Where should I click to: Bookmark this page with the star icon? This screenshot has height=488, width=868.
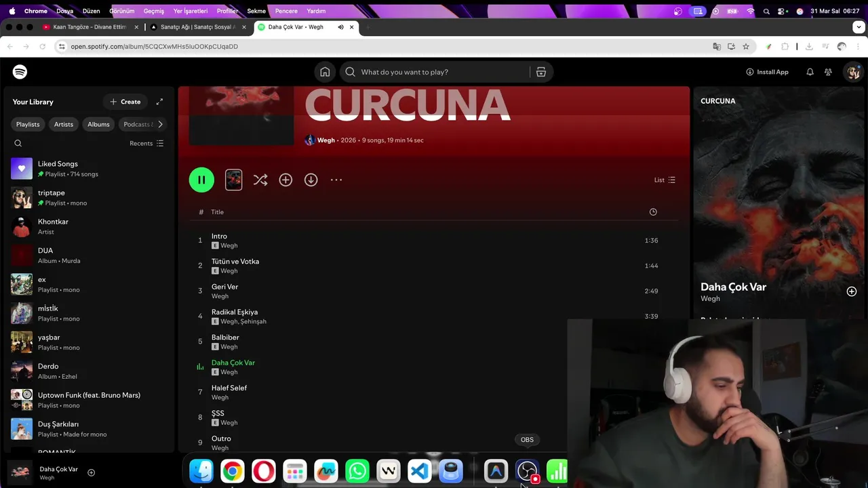(x=746, y=47)
